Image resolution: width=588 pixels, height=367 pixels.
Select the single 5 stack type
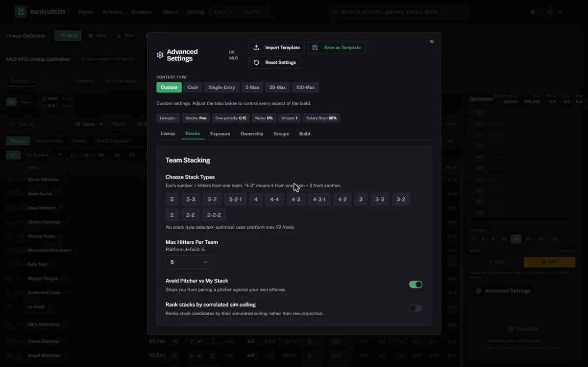click(x=172, y=199)
